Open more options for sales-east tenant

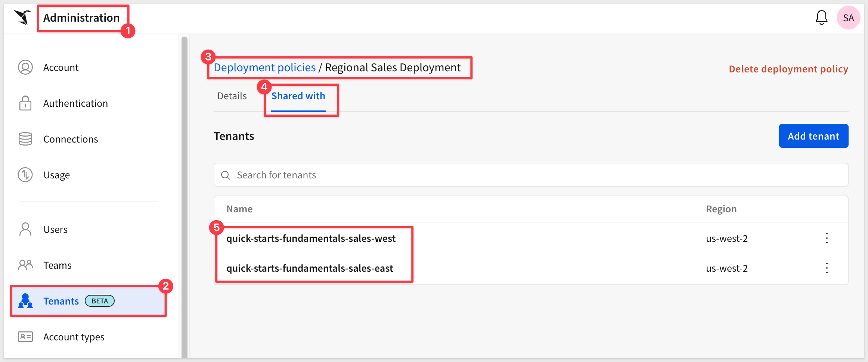click(827, 268)
